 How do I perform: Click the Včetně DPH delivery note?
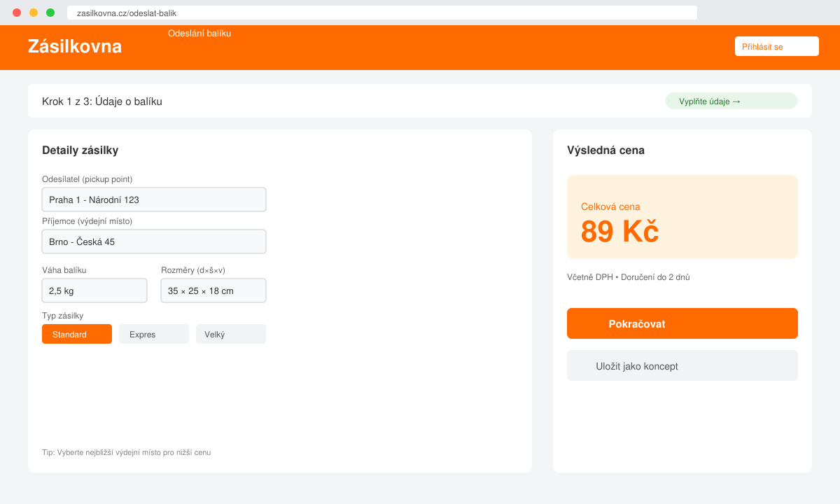tap(629, 277)
